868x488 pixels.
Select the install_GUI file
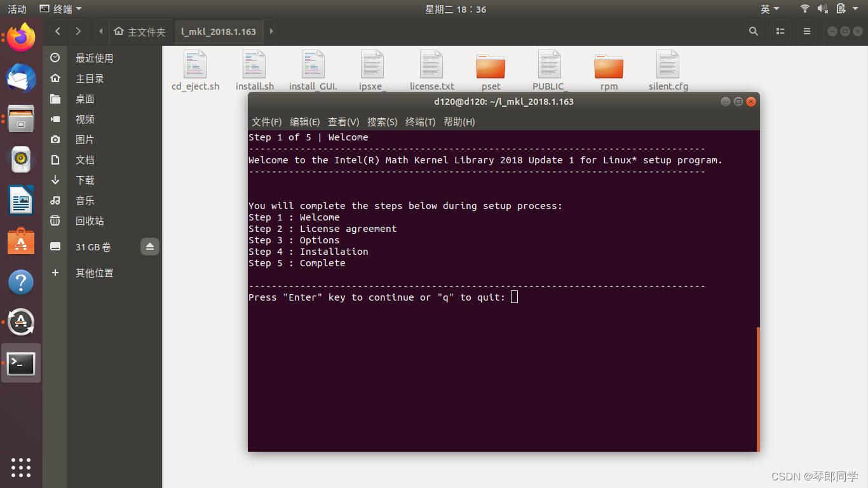pos(313,71)
